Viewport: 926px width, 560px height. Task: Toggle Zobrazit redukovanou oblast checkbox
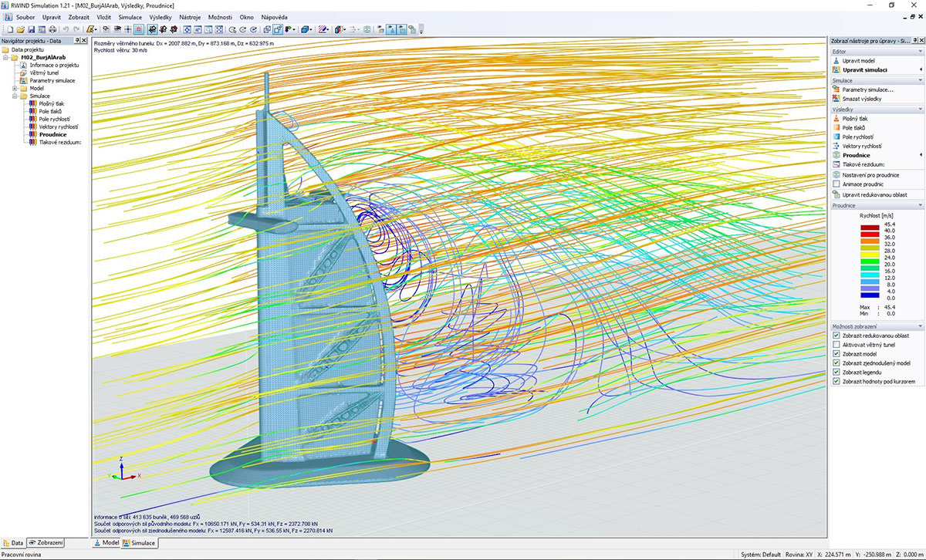click(x=836, y=336)
